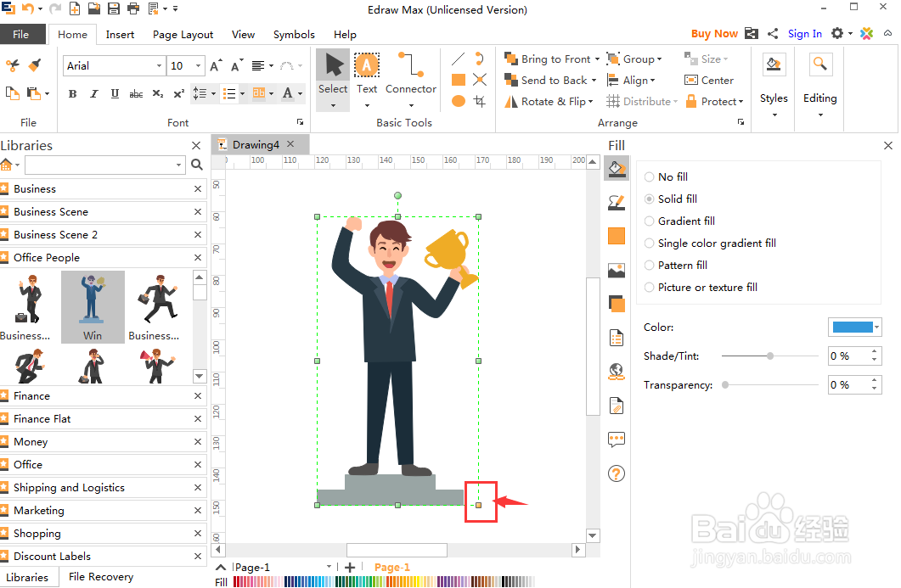901x588 pixels.
Task: Toggle italic formatting
Action: pyautogui.click(x=93, y=93)
